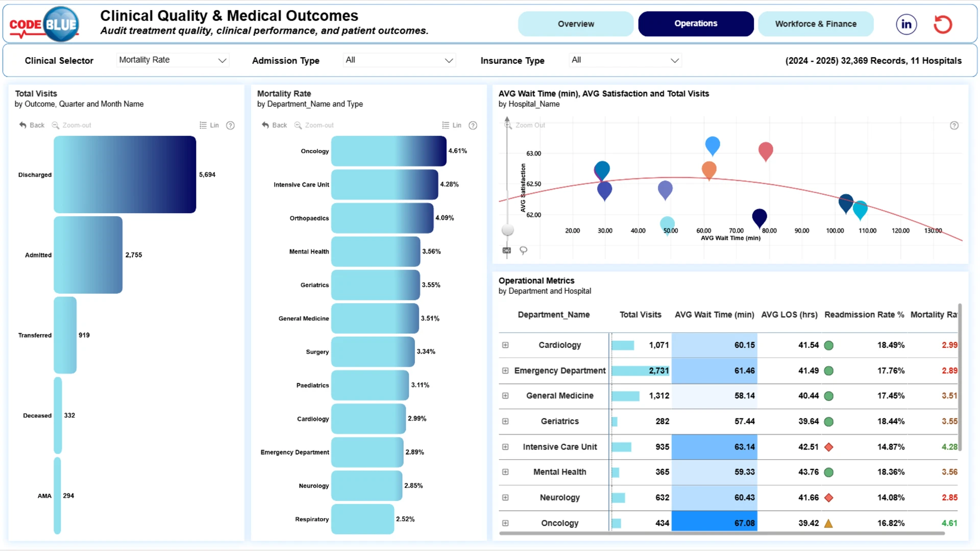980x551 pixels.
Task: Click the red reset refresh icon
Action: (943, 24)
